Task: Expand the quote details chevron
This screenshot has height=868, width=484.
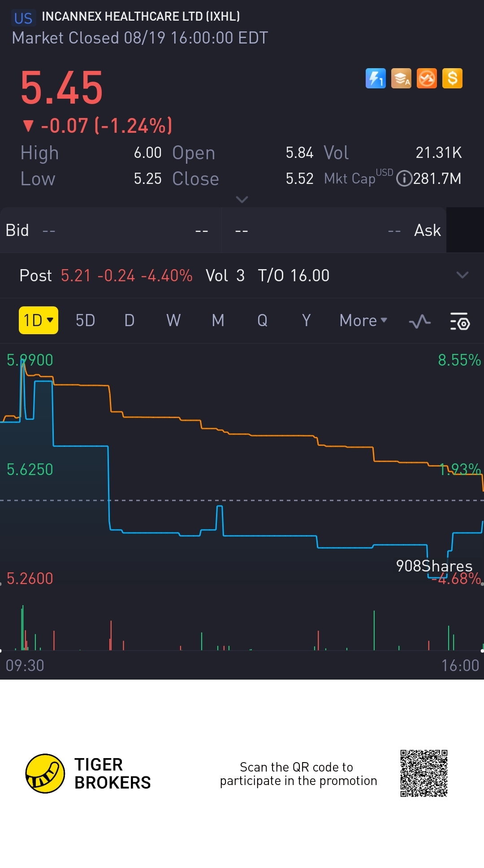Action: click(x=242, y=199)
